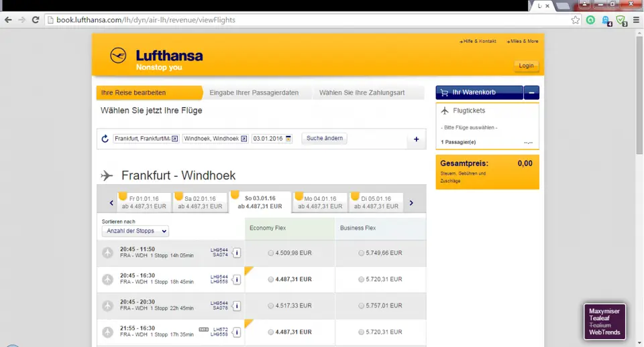Select the So 03.01.16 date tab
Viewport: 644px width, 347px height.
click(x=260, y=202)
